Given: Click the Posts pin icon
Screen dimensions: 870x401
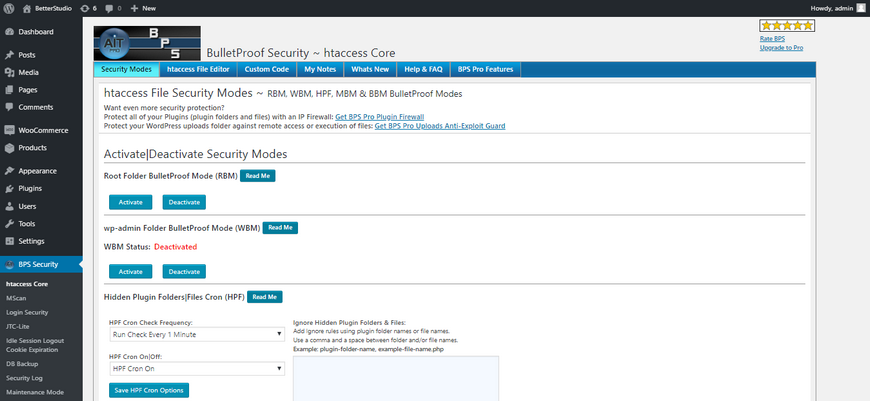Looking at the screenshot, I should tap(9, 55).
